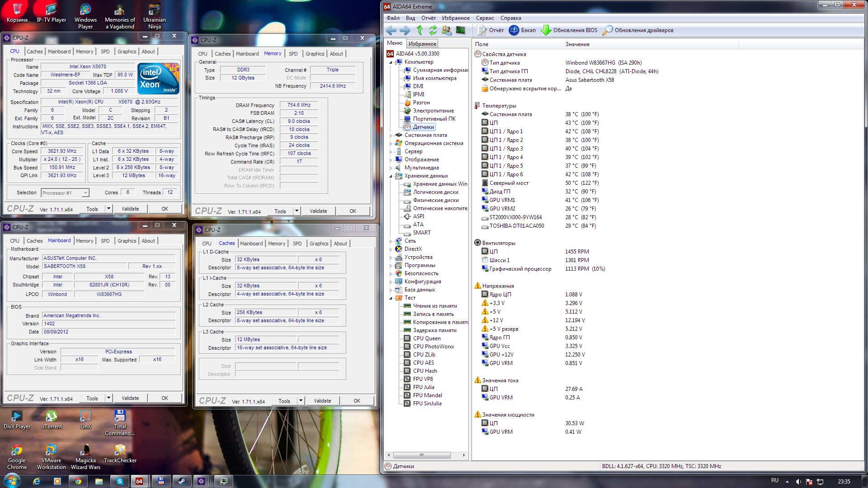Viewport: 868px width, 488px height.
Task: Open the Сервис menu in AIDA64
Action: pyautogui.click(x=485, y=18)
